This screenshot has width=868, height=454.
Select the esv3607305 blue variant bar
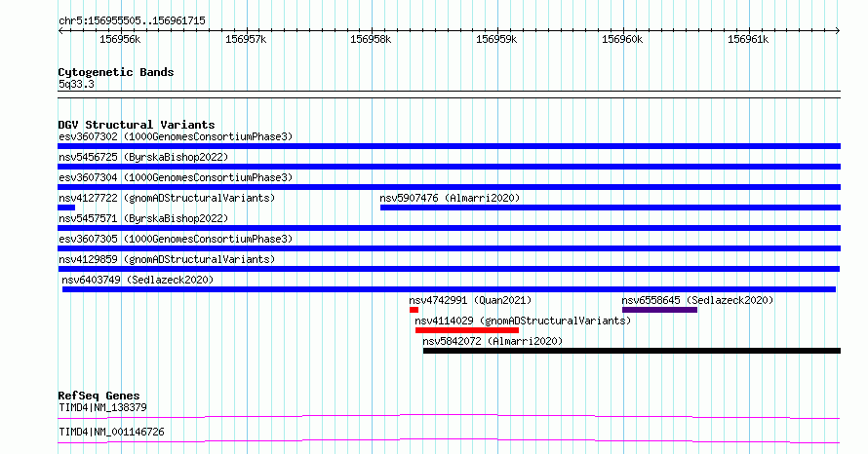[x=449, y=248]
